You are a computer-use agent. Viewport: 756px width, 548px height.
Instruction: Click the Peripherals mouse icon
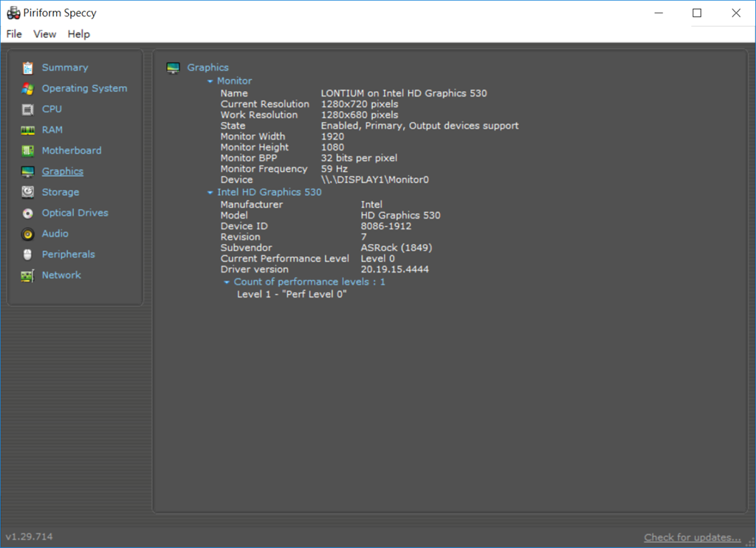(28, 255)
